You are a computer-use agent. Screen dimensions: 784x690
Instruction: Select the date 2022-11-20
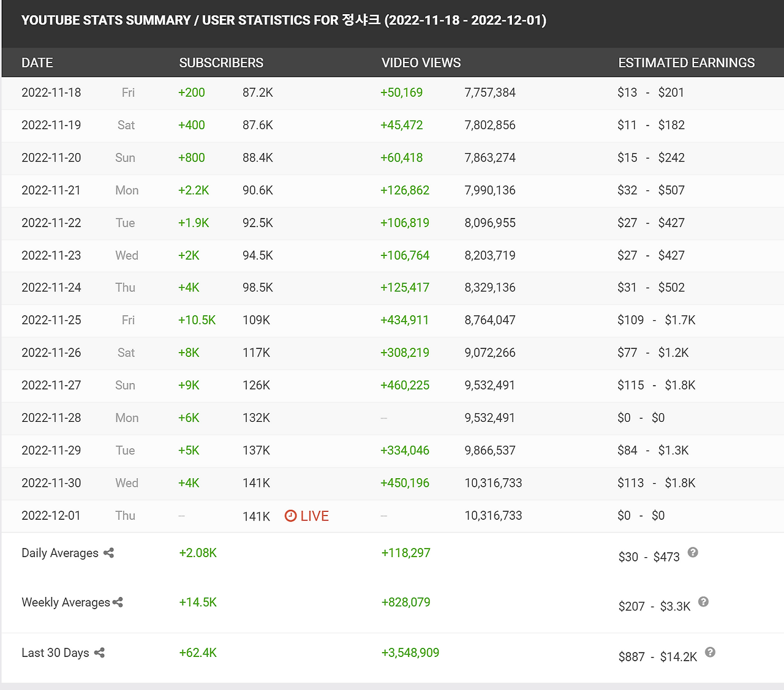point(51,157)
